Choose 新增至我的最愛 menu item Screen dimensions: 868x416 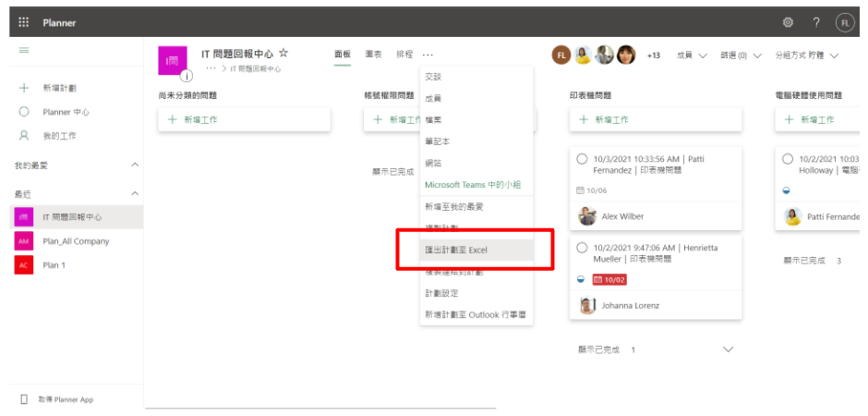tap(476, 207)
